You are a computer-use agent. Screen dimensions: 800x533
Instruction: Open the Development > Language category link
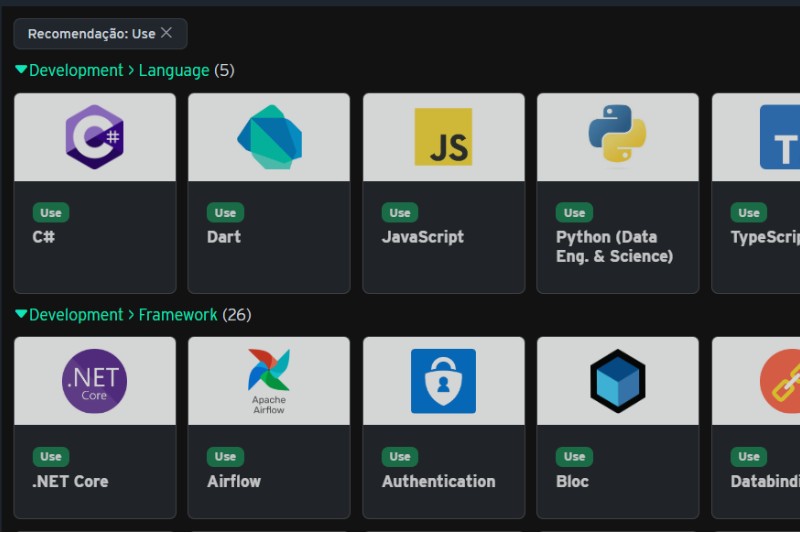click(x=119, y=70)
